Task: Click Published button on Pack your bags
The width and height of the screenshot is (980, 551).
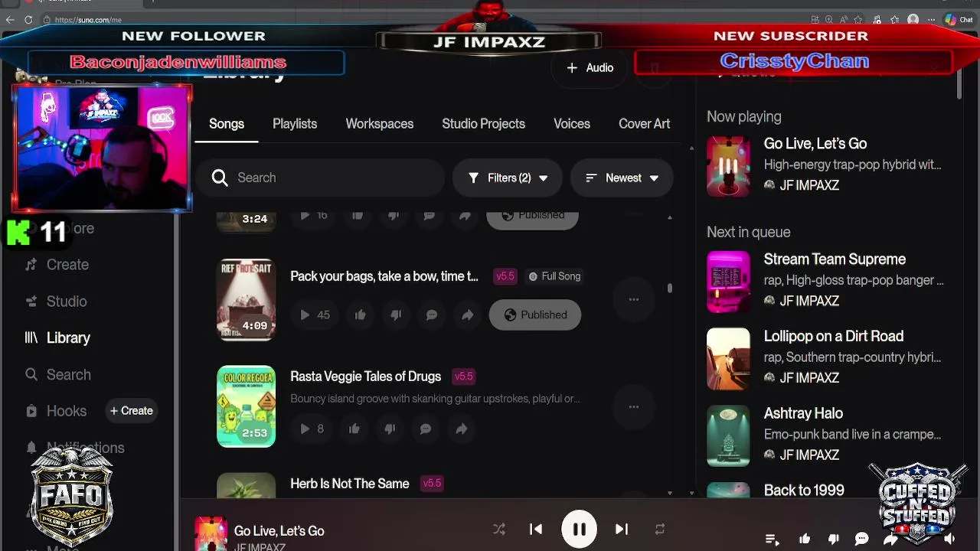Action: point(534,315)
